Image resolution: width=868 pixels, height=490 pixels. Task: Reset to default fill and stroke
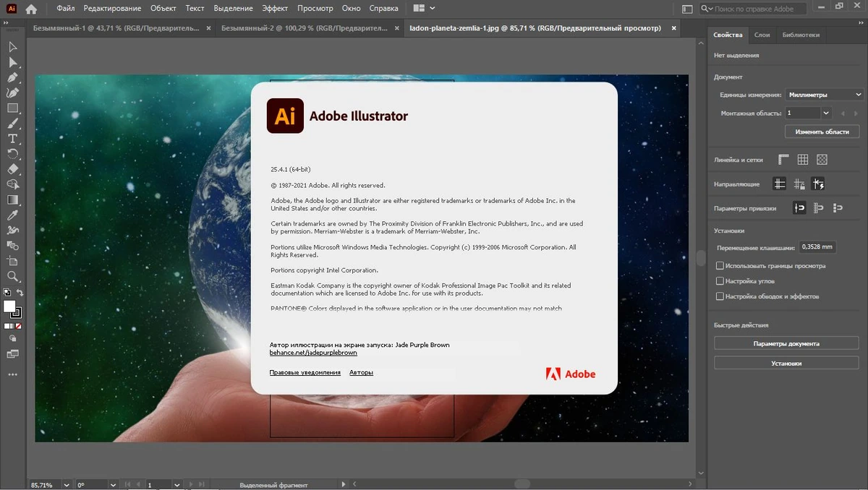coord(7,293)
